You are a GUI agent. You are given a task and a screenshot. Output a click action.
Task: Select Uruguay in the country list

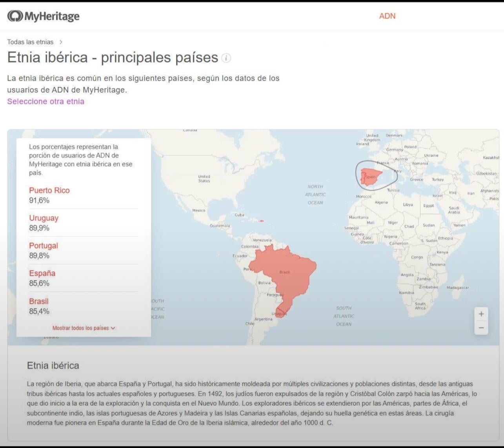[x=44, y=218]
